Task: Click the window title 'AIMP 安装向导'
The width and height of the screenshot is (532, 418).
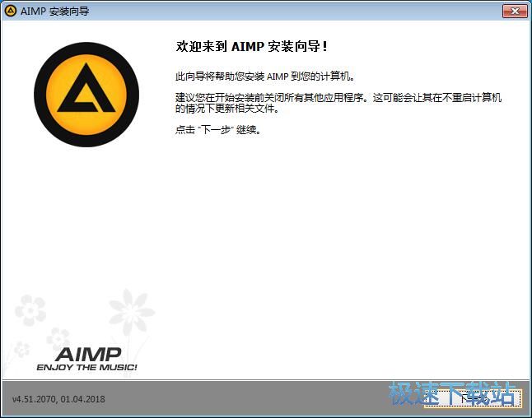Action: click(x=54, y=12)
